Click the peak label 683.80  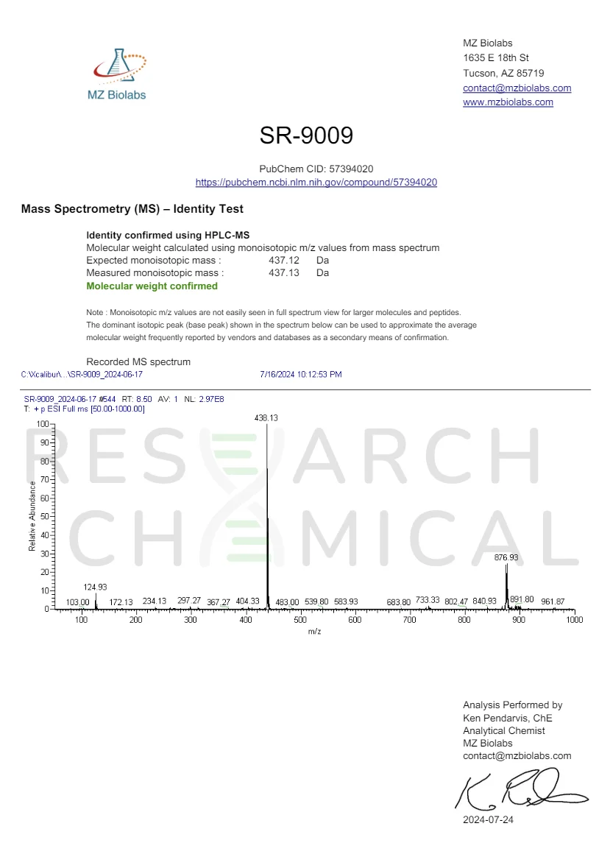pyautogui.click(x=398, y=601)
